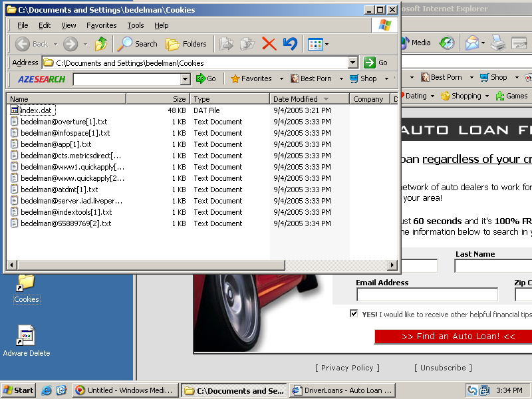
Task: Click the AZESEARCH search input box
Action: tap(126, 79)
